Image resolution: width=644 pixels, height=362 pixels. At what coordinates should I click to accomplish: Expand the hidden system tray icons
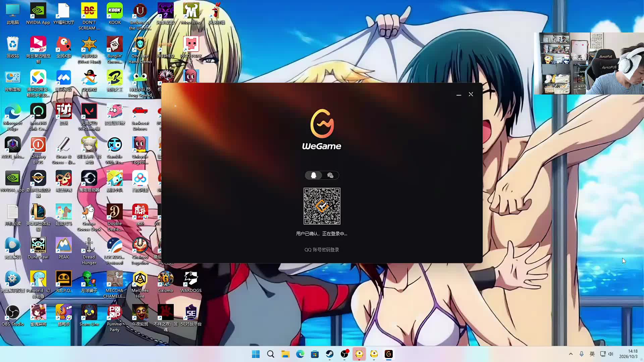click(571, 354)
